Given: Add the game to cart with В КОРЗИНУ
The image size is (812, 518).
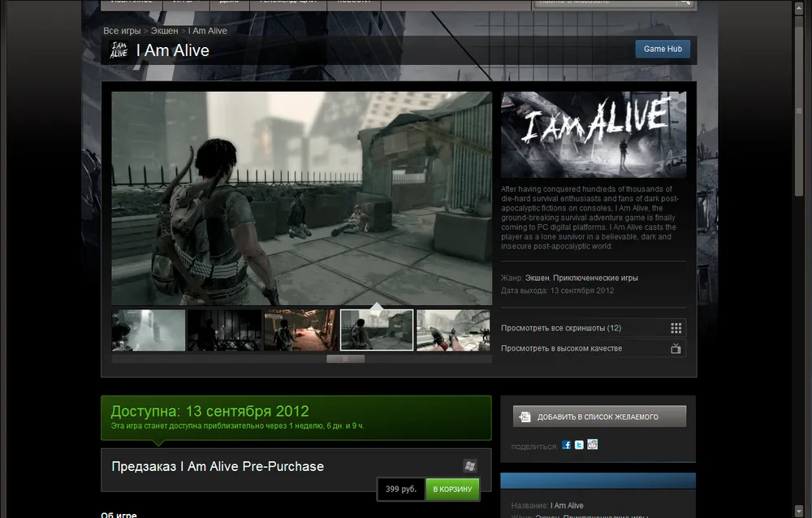Looking at the screenshot, I should click(452, 490).
